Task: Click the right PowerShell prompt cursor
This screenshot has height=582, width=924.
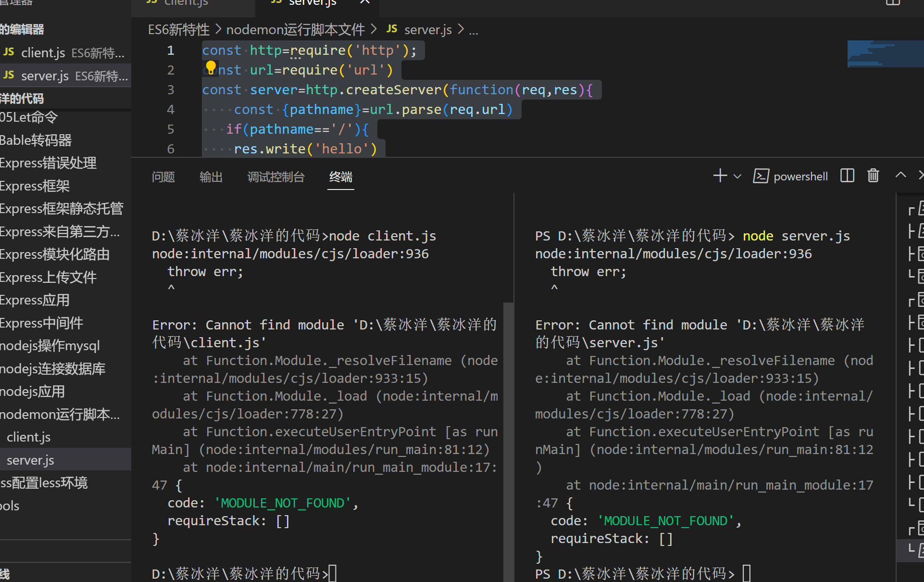Action: coord(747,573)
